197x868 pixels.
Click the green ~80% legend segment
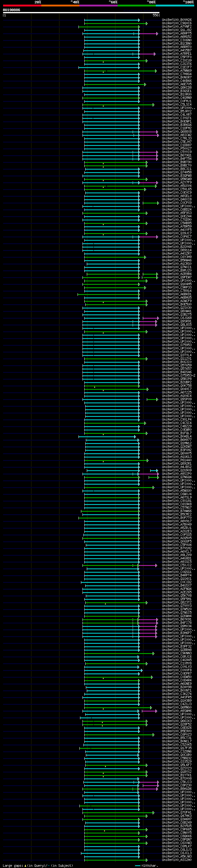click(137, 6)
